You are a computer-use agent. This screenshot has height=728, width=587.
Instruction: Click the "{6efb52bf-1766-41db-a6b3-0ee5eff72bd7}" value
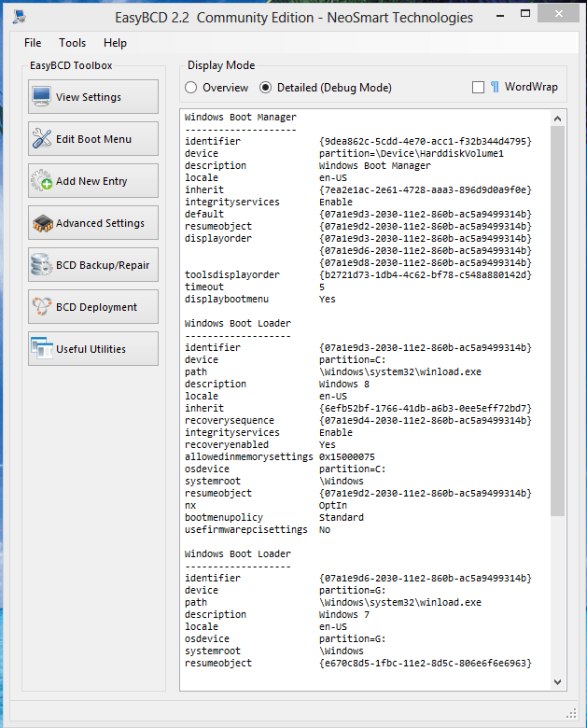tap(425, 408)
